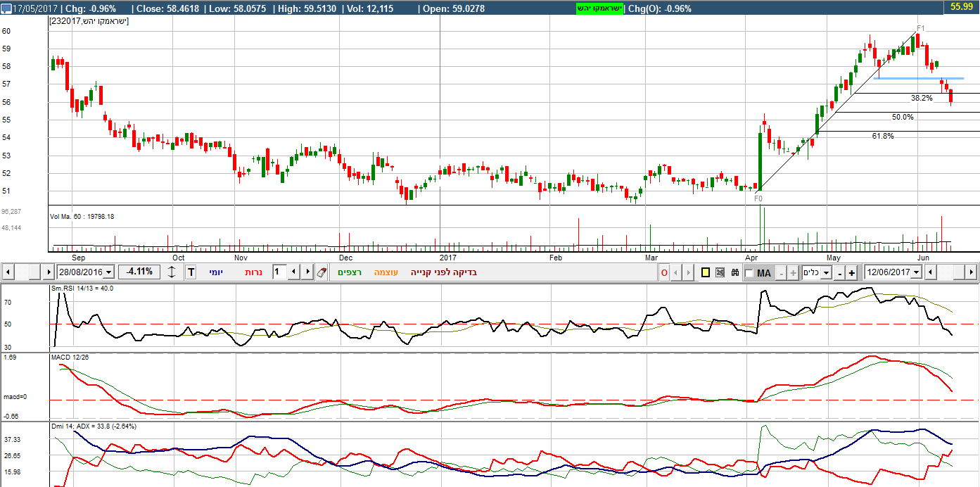The image size is (980, 487).
Task: Select the יומי daily view
Action: click(x=215, y=272)
